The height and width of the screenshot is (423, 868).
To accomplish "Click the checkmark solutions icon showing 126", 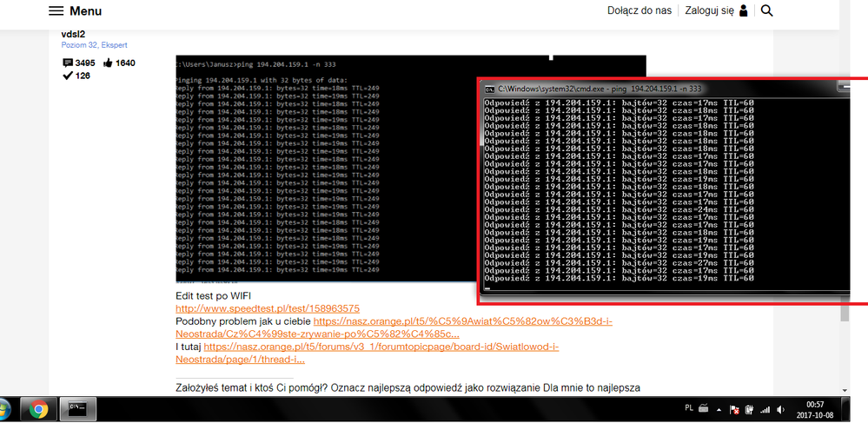I will (68, 76).
